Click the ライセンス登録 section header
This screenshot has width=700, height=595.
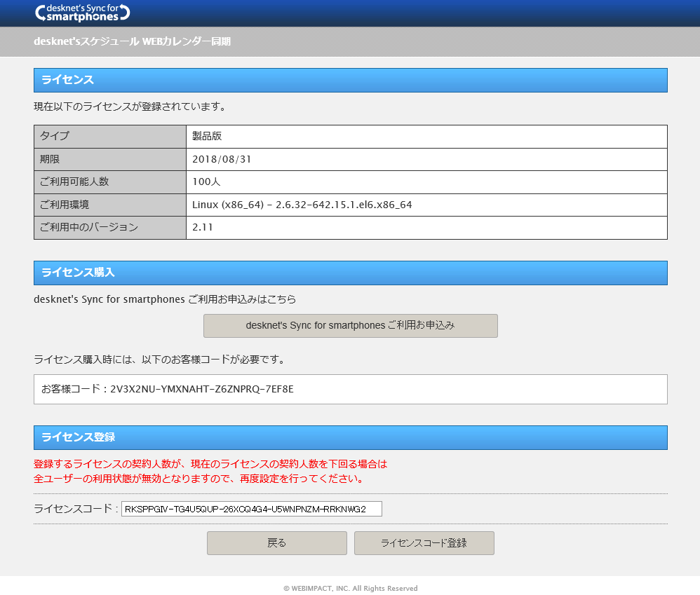pos(351,437)
